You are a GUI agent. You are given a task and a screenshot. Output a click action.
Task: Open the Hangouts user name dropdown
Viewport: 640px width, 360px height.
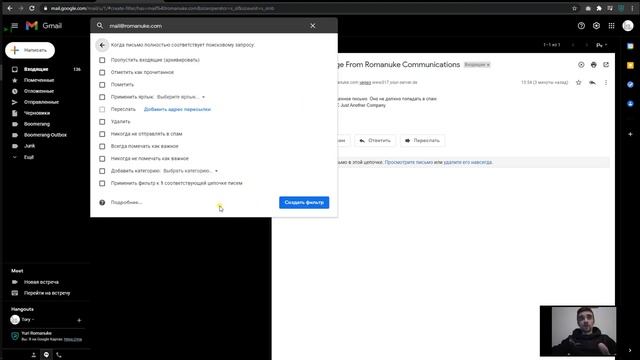click(x=28, y=320)
